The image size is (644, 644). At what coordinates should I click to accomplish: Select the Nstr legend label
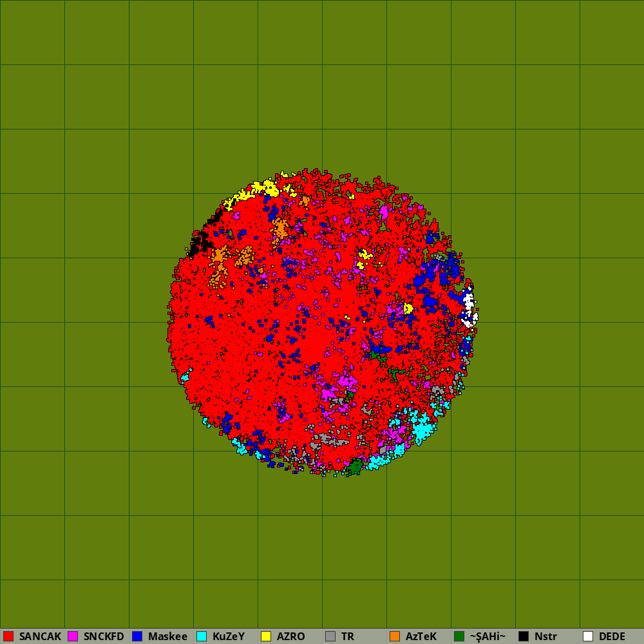545,636
